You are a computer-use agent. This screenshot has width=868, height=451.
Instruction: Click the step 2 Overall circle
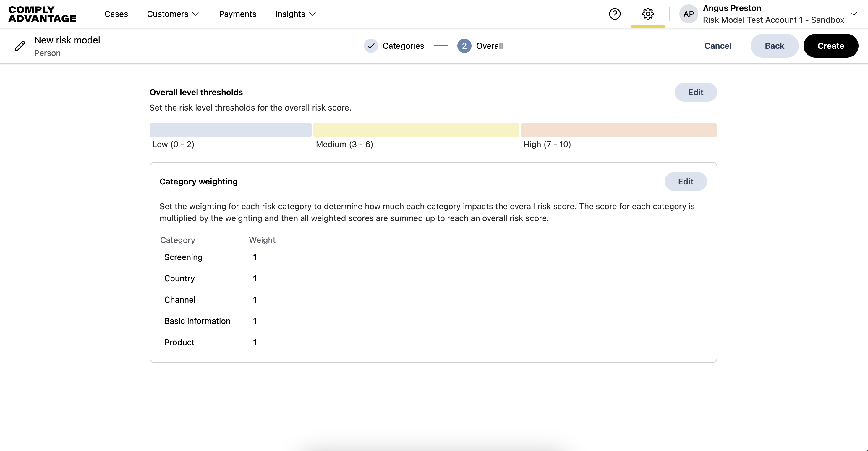click(464, 46)
